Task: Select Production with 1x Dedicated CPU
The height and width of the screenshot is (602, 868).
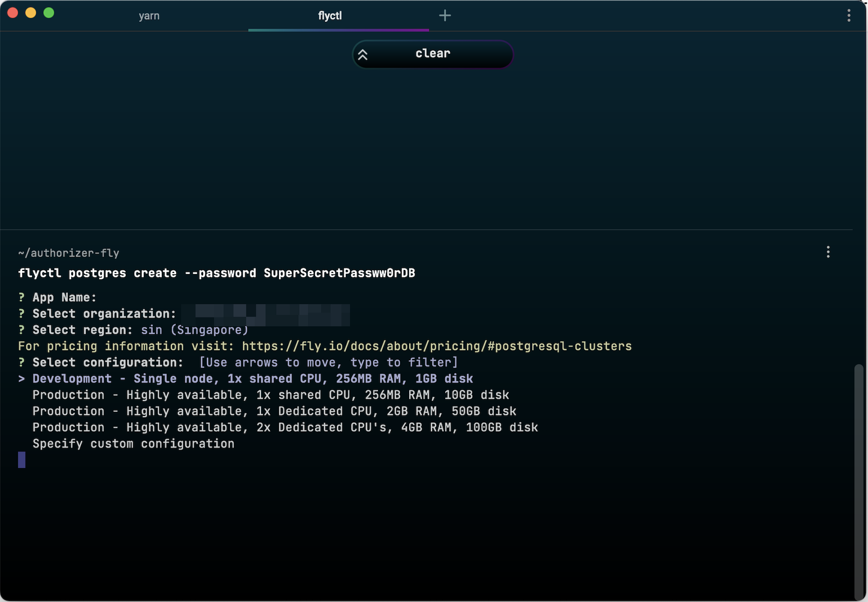Action: click(x=274, y=411)
